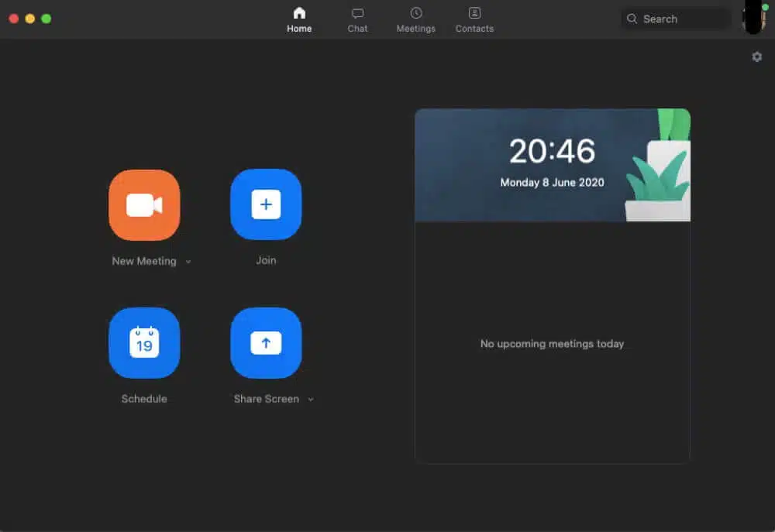775x532 pixels.
Task: Expand the Share Screen options dropdown
Action: (311, 399)
